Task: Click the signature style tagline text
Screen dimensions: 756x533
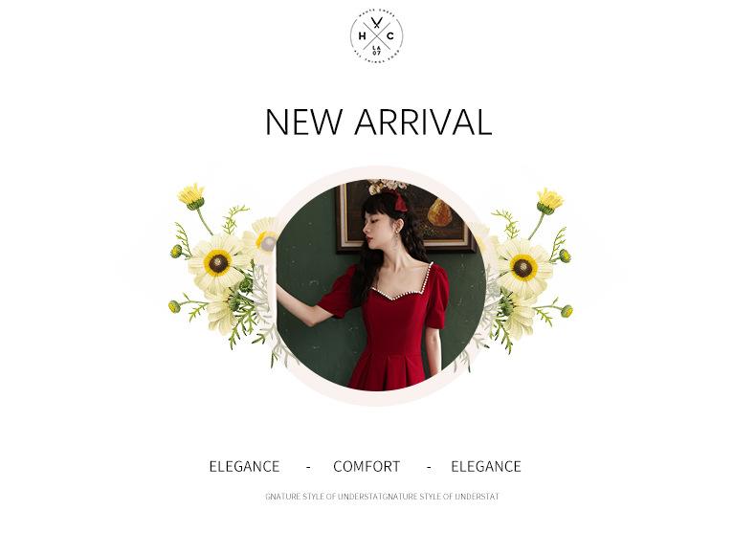Action: click(x=382, y=496)
